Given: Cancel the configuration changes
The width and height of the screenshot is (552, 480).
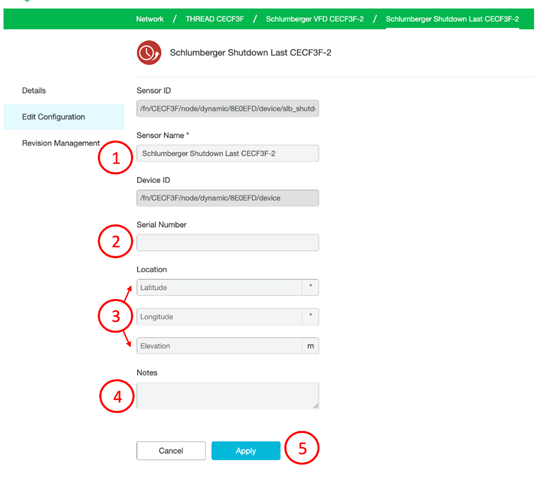Looking at the screenshot, I should pyautogui.click(x=171, y=450).
